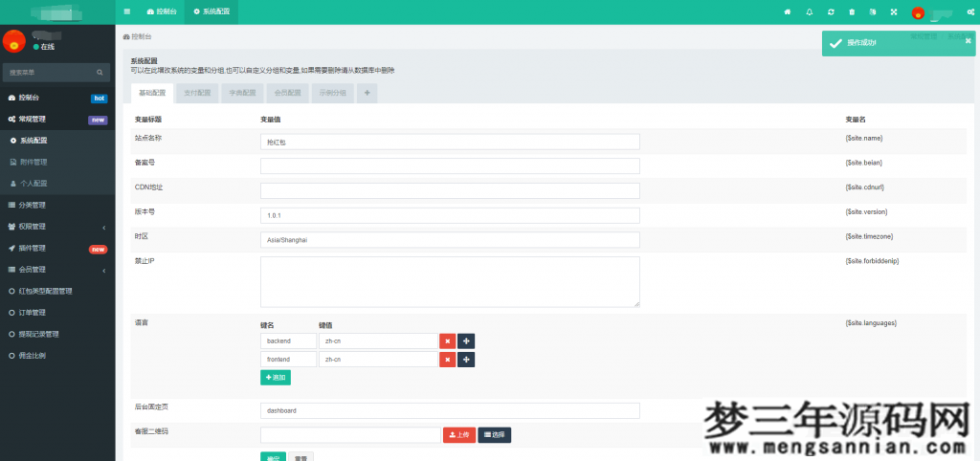The width and height of the screenshot is (980, 461).
Task: Click the search magnifier icon in sidebar
Action: [x=100, y=73]
